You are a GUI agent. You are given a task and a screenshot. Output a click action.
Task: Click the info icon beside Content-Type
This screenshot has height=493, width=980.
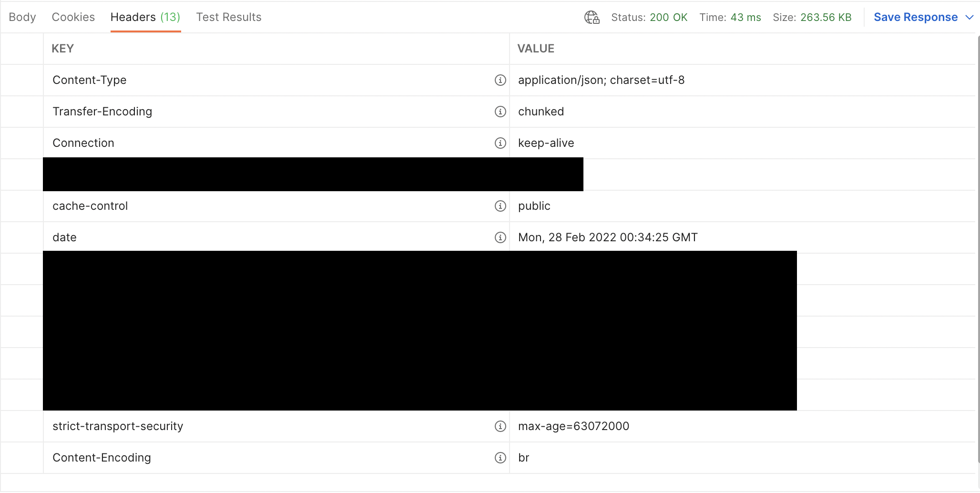pos(500,80)
